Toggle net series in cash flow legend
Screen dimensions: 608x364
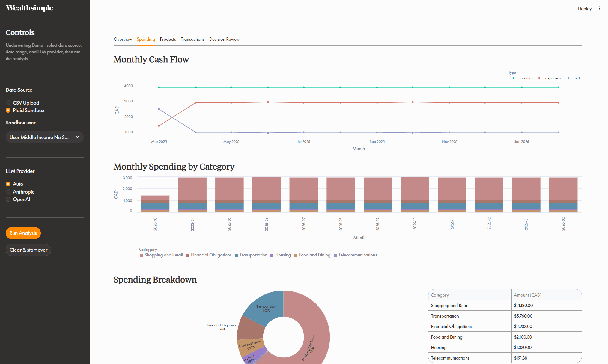(572, 78)
